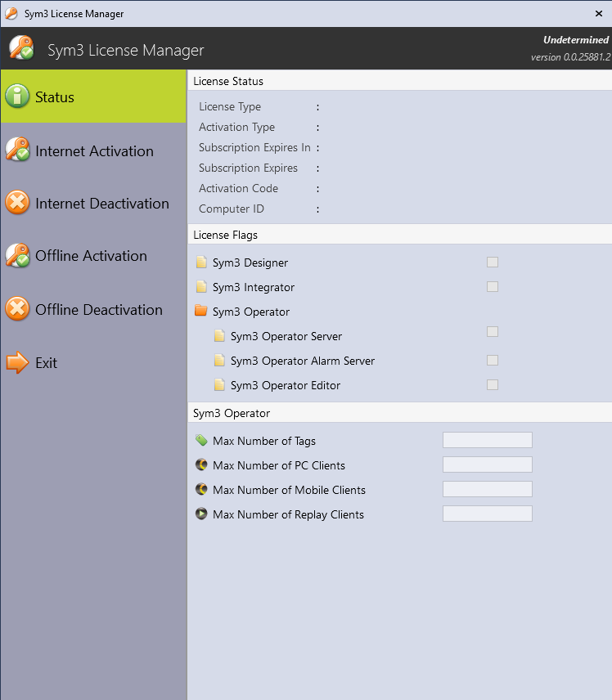The height and width of the screenshot is (700, 612).
Task: Click the Subscription Expires In label
Action: click(x=254, y=148)
